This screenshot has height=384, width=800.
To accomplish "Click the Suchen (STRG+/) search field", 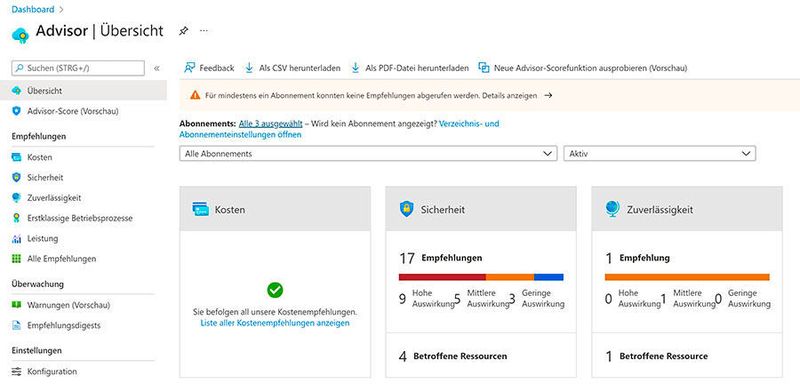I will pos(78,68).
